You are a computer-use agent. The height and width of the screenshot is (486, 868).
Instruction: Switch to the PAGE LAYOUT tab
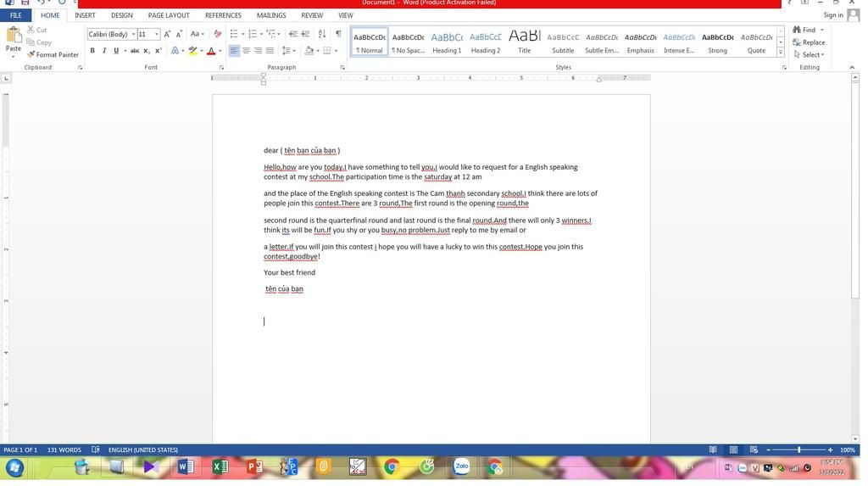tap(169, 15)
